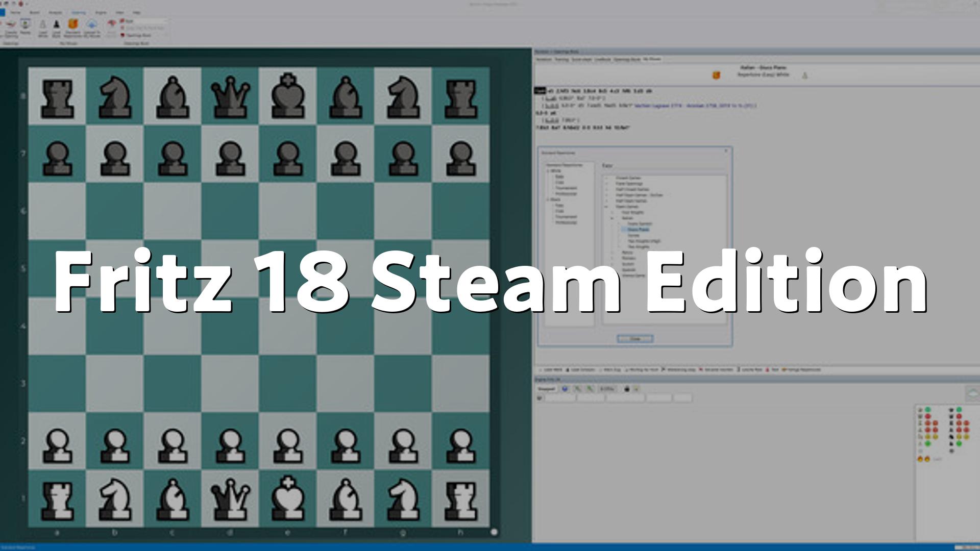980x551 pixels.
Task: Click Openings Book entry in ribbon
Action: 136,35
